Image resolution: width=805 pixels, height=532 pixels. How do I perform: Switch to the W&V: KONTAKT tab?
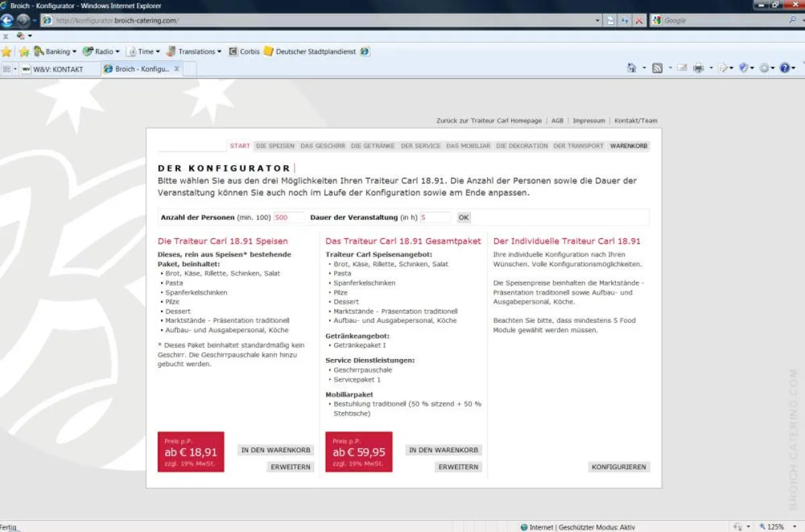58,69
